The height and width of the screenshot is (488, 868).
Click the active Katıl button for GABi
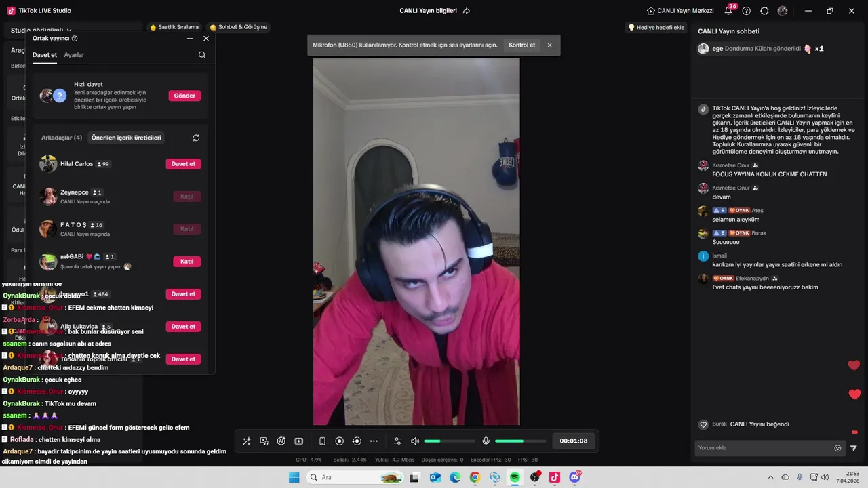tap(186, 262)
